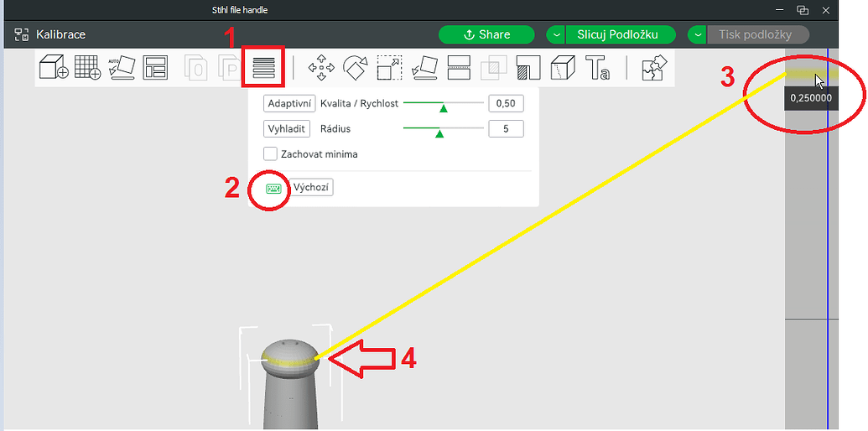Click the 0,50 quality value field

506,103
